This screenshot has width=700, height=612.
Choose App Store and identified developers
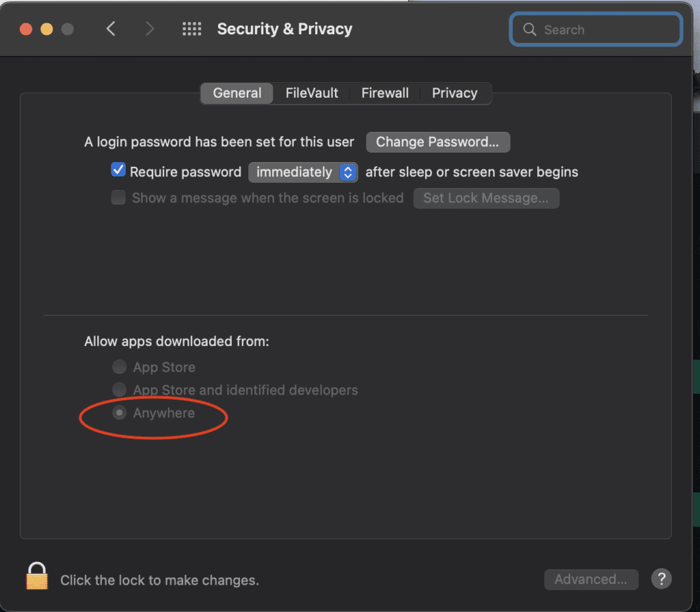click(120, 390)
